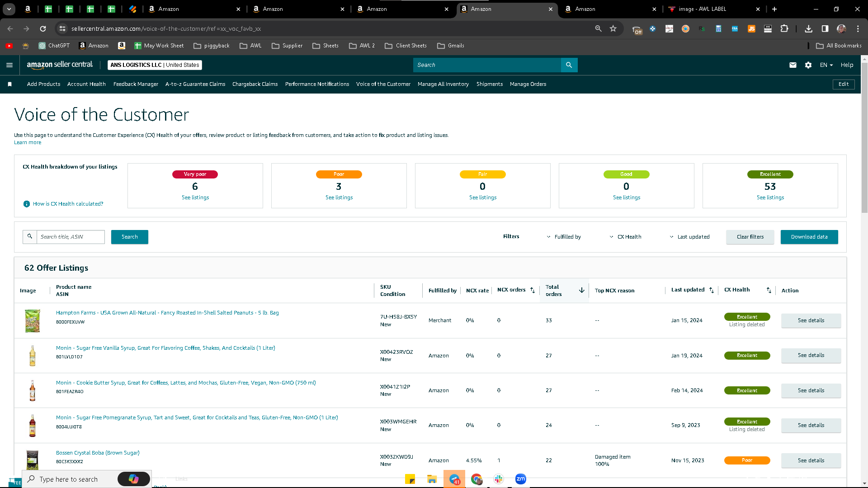Open Slack from the Windows taskbar

coord(499,479)
